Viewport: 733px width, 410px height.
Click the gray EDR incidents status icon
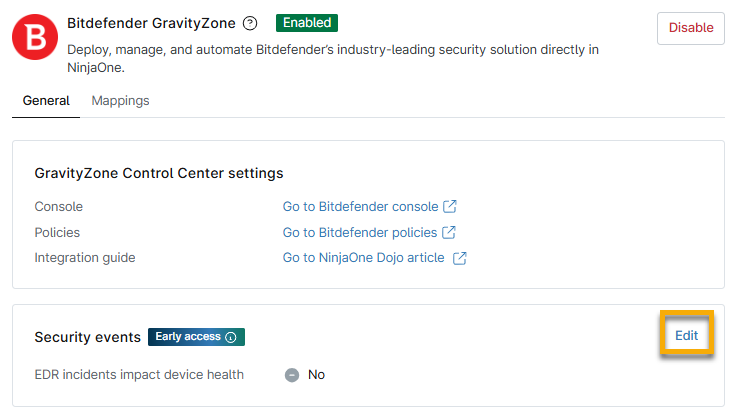click(x=292, y=375)
